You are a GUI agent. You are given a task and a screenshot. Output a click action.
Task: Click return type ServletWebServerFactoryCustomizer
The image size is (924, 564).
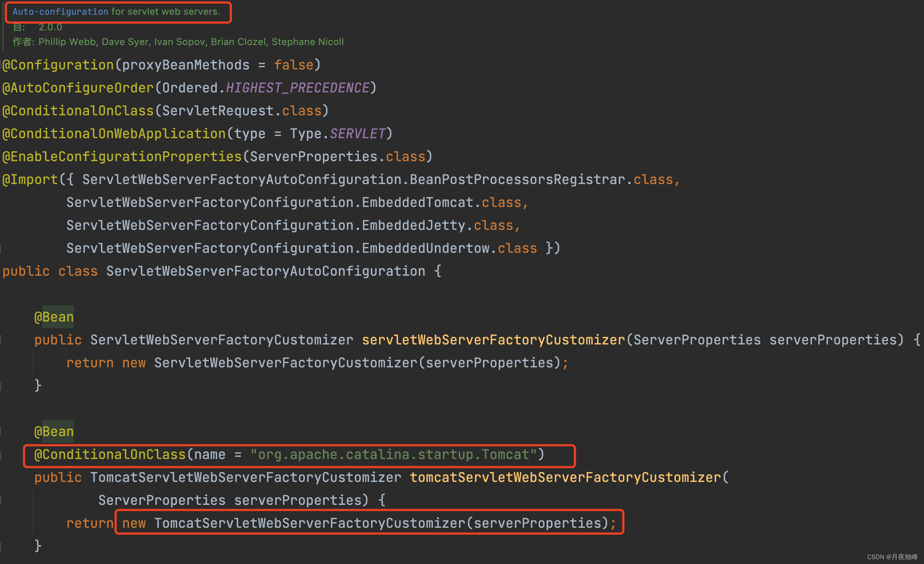pyautogui.click(x=222, y=340)
